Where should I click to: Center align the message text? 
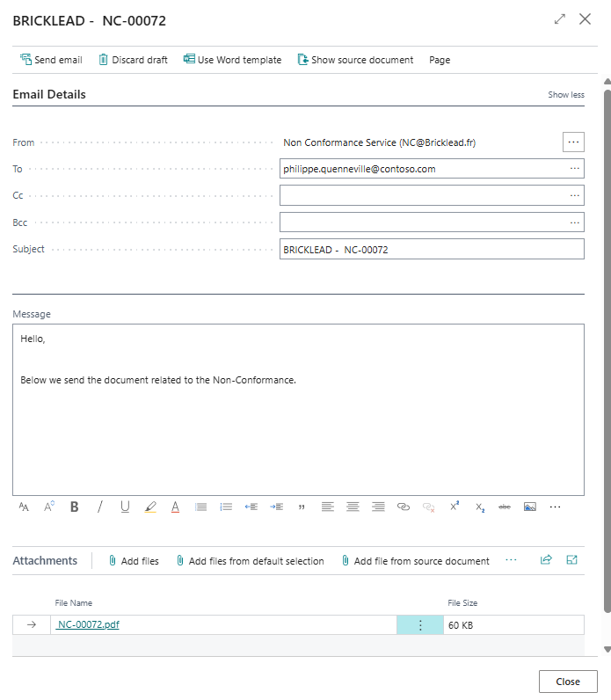[x=353, y=507]
